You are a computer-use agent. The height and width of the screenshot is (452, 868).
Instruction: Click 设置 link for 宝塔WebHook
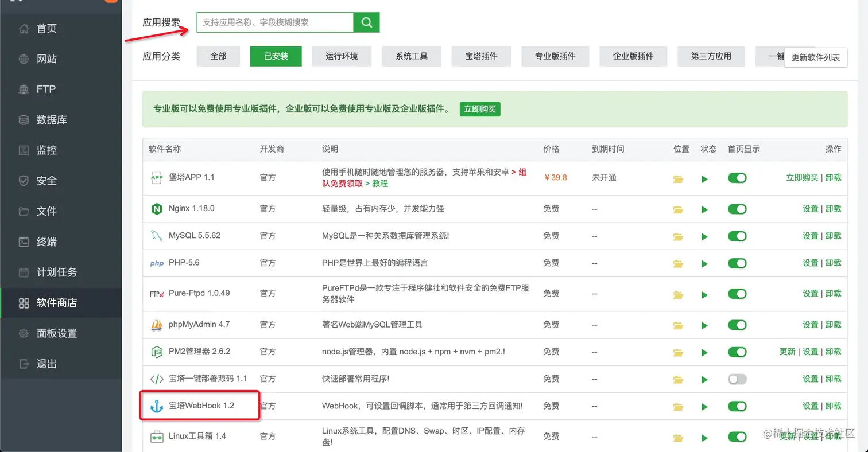coord(810,406)
